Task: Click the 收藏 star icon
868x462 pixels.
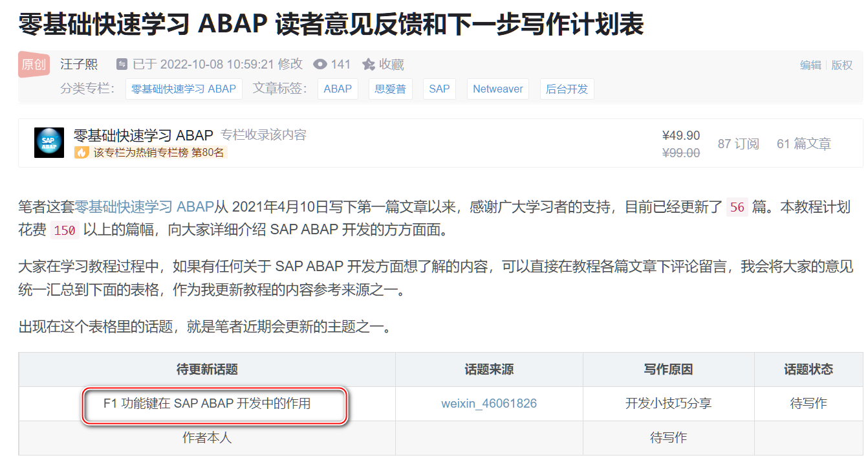Action: pyautogui.click(x=369, y=64)
